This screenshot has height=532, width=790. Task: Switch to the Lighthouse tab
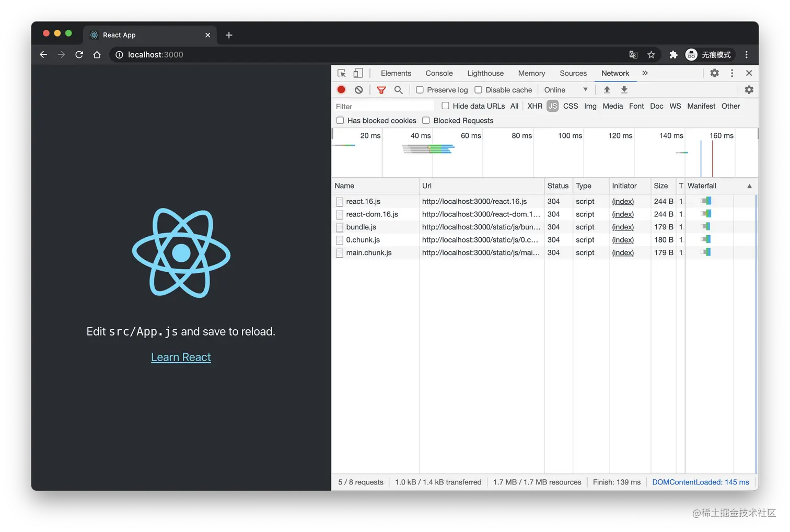click(x=485, y=73)
